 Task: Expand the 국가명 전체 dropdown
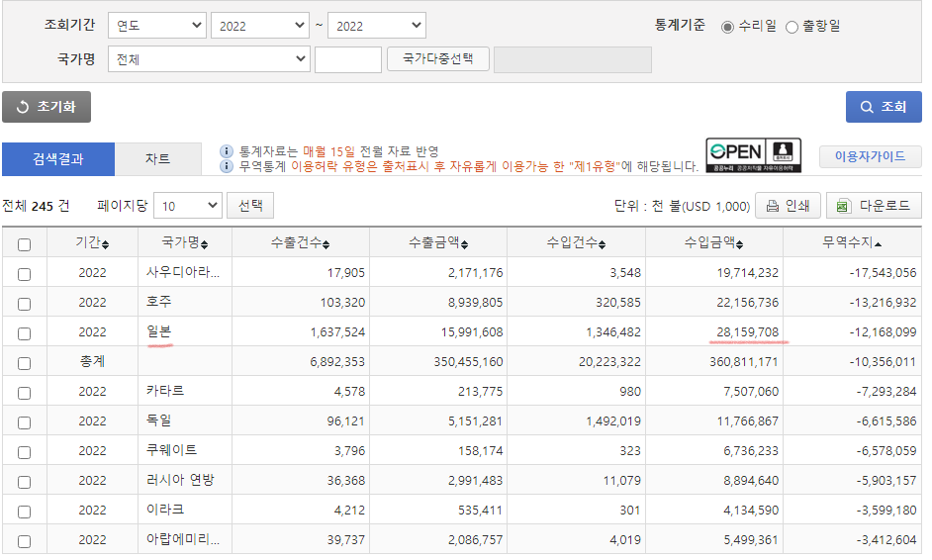210,59
